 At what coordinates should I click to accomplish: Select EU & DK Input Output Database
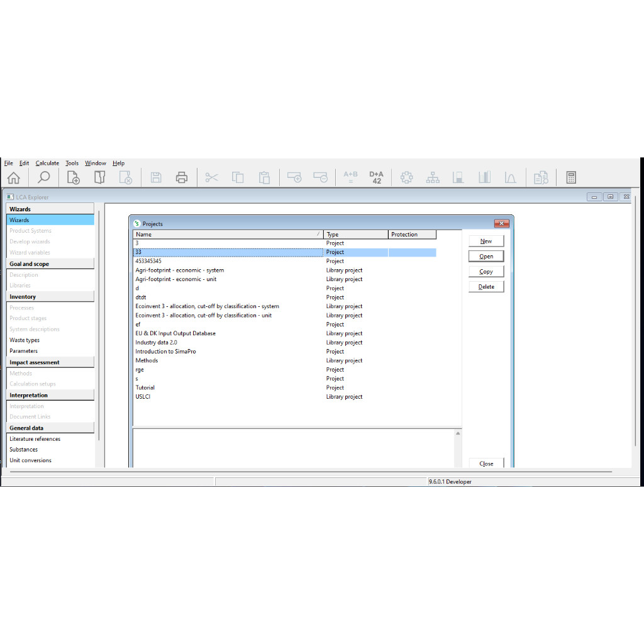click(x=285, y=333)
